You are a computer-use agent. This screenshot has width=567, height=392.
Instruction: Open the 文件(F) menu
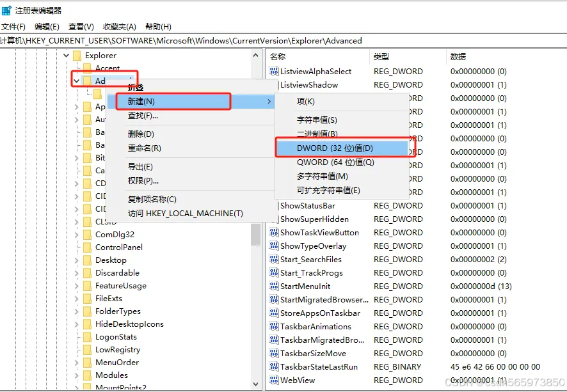[x=13, y=27]
